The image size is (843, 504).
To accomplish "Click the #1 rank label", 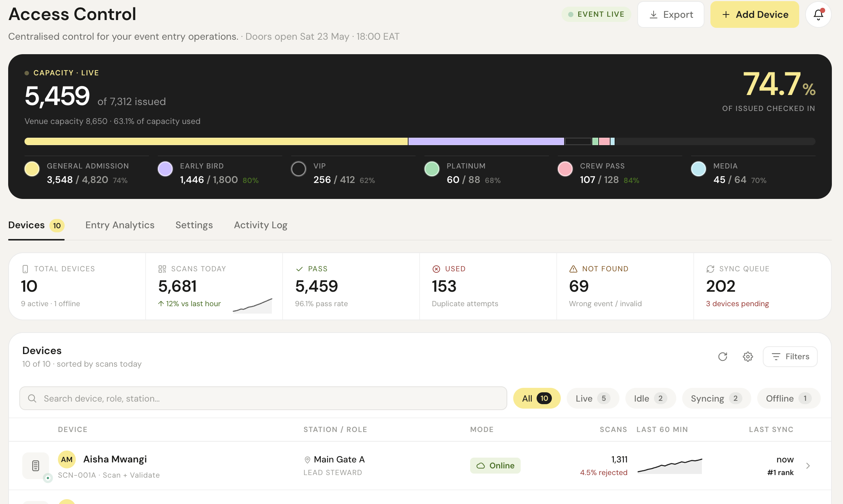I will (x=781, y=472).
